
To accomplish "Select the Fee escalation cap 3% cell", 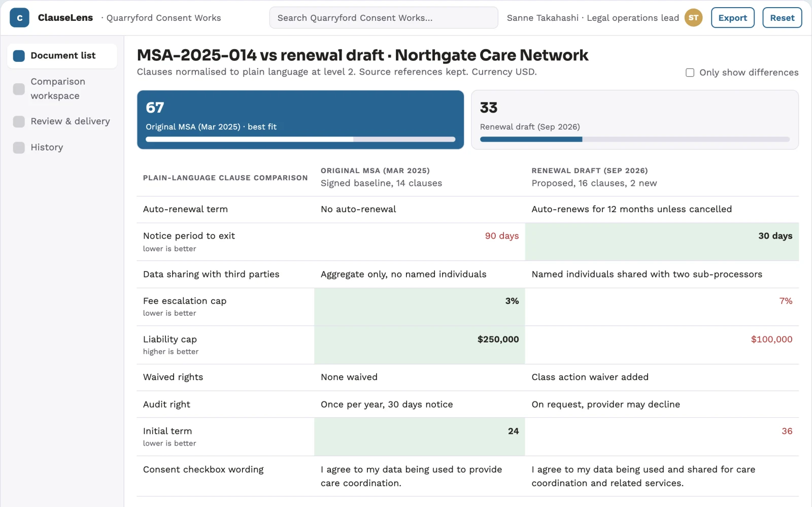I will click(x=420, y=307).
